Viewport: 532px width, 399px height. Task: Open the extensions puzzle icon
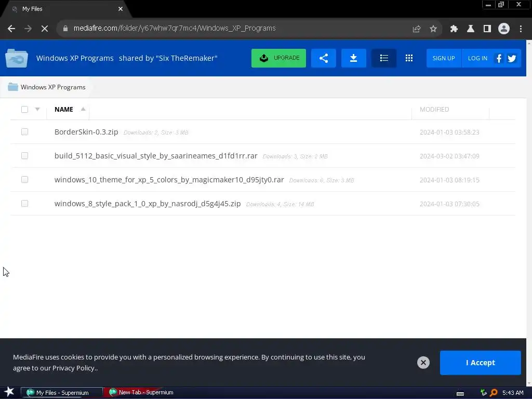pyautogui.click(x=454, y=29)
